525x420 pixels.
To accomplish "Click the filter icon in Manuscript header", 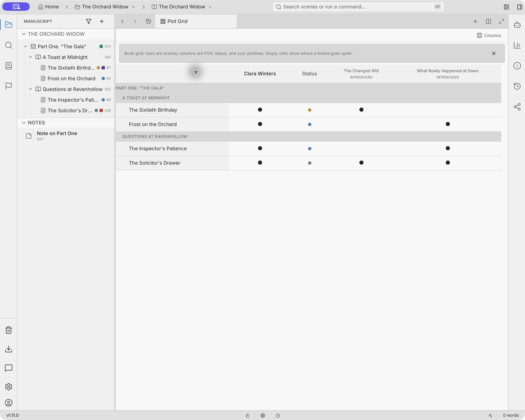I will point(89,21).
